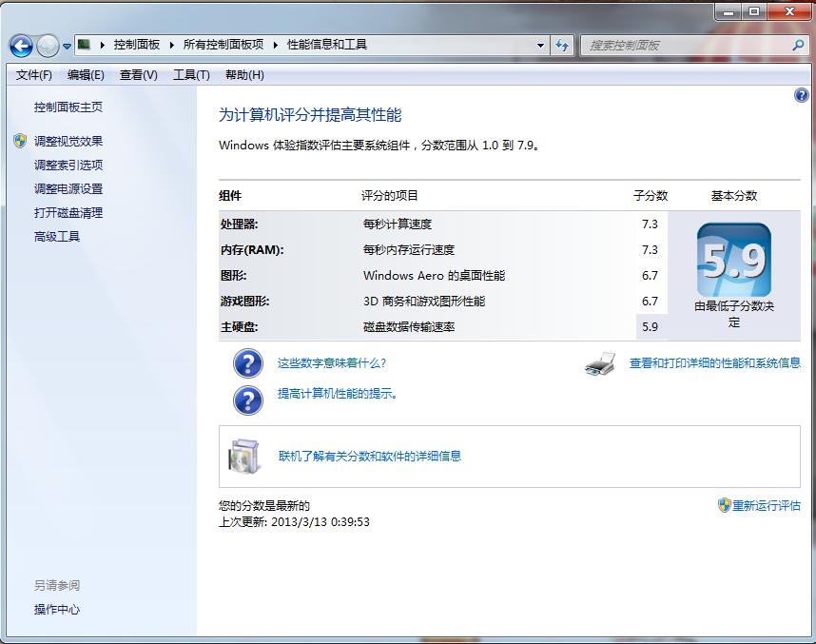Open 查看和打印详细的性能和系统信息 link
The image size is (816, 644).
(x=715, y=362)
